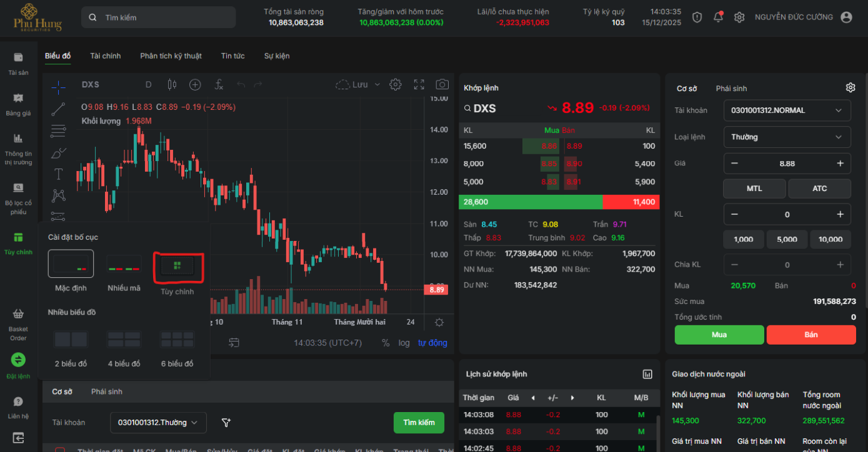Select the text drawing tool
868x452 pixels.
tap(58, 174)
